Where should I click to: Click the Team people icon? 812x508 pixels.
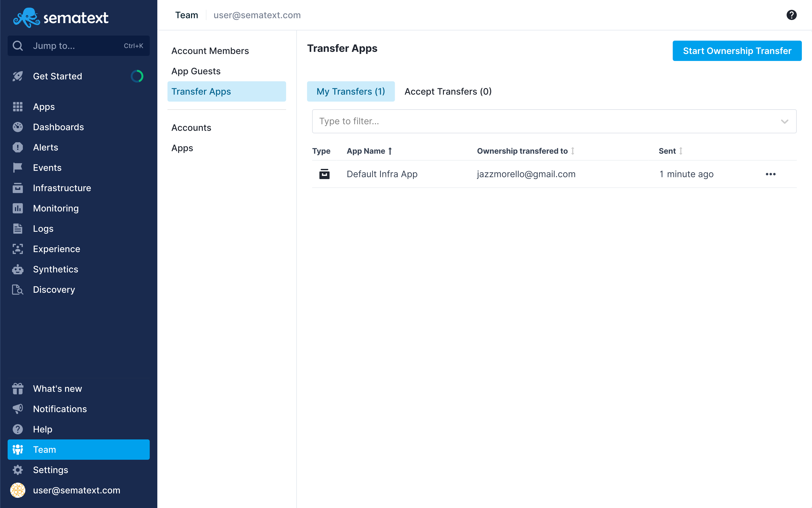click(x=18, y=450)
